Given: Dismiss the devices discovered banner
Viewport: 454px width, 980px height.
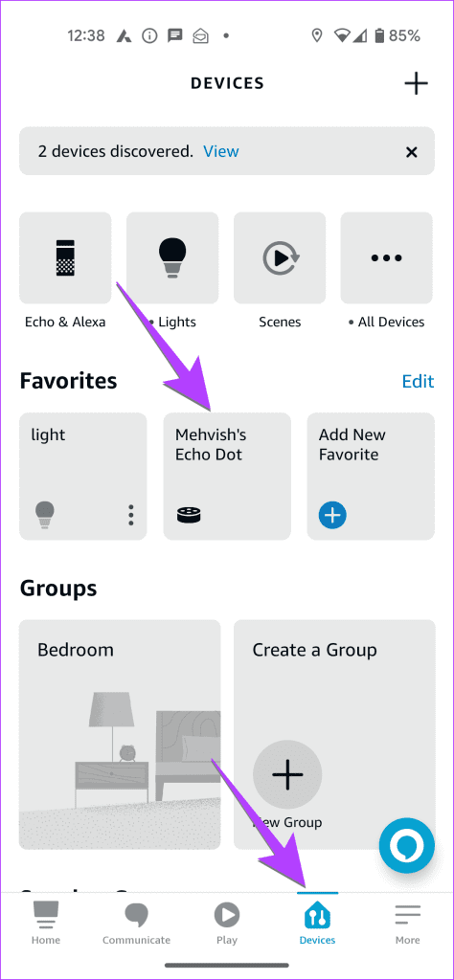Looking at the screenshot, I should tap(412, 152).
